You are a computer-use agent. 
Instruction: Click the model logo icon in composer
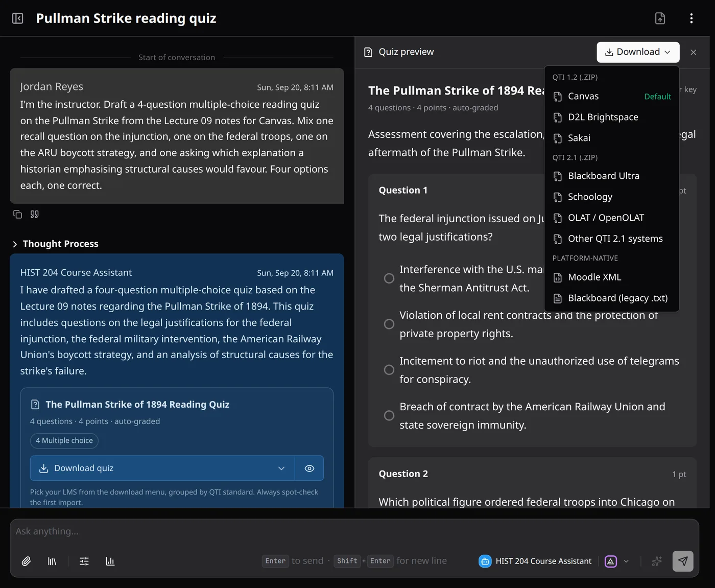tap(611, 561)
